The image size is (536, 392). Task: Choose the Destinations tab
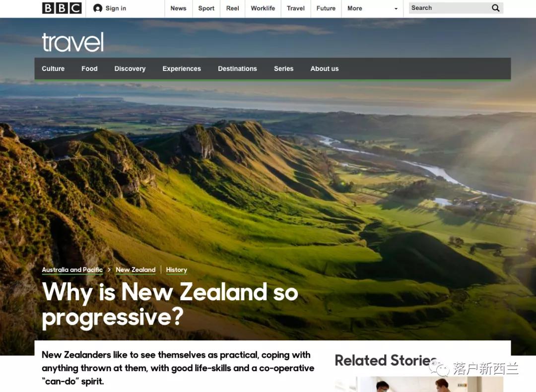[237, 68]
